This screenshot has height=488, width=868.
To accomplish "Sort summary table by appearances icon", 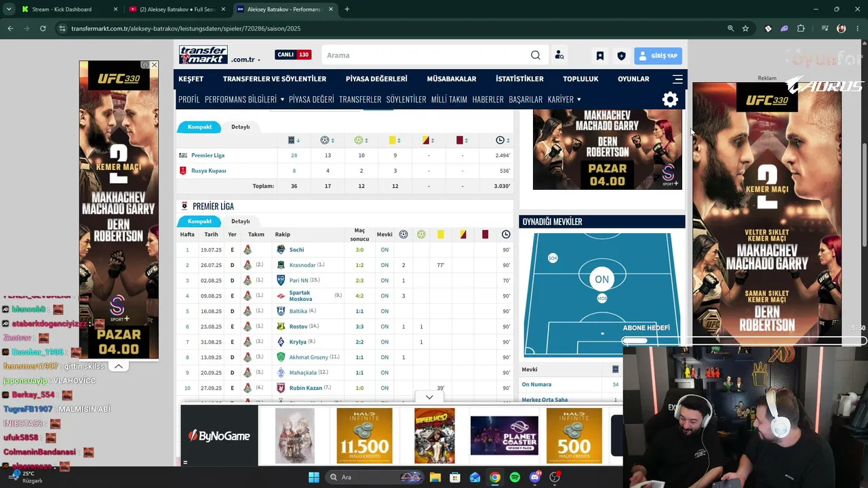I will (291, 140).
